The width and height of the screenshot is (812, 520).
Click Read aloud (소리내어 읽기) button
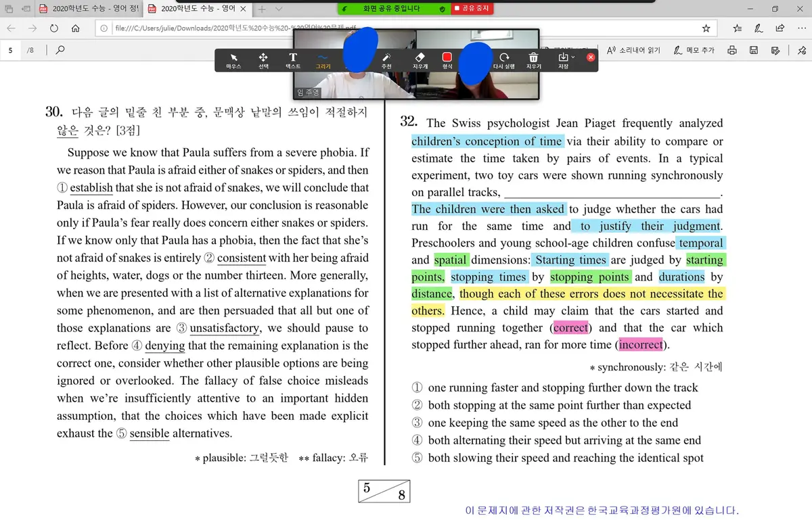tap(633, 50)
